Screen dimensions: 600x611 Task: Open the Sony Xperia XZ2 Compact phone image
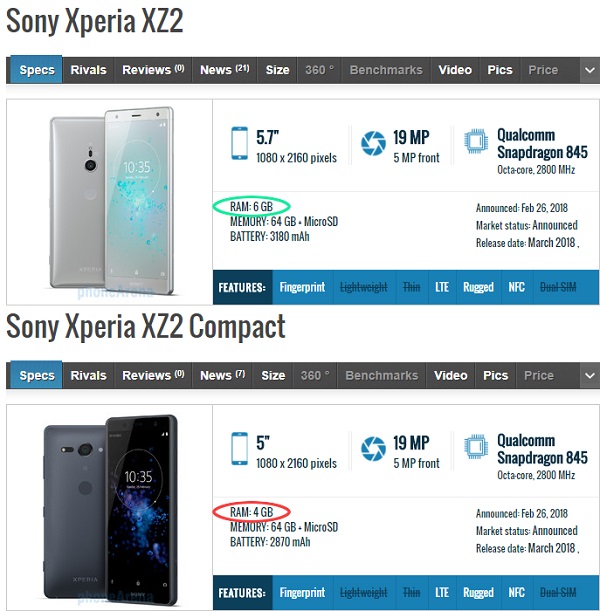pos(111,507)
